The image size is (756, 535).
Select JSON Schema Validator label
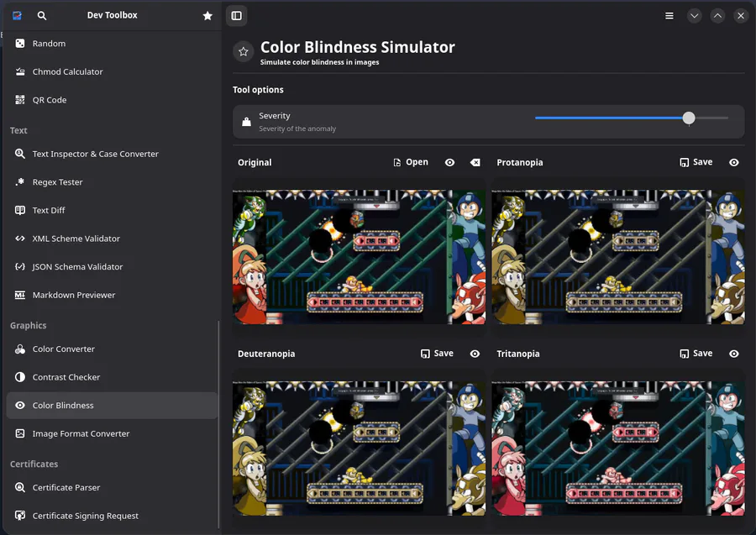point(77,266)
